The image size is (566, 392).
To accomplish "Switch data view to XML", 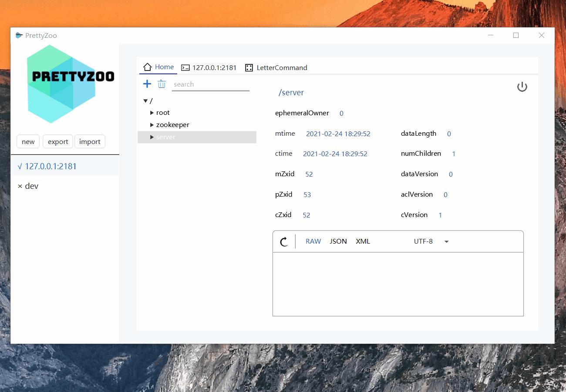I will [x=363, y=241].
